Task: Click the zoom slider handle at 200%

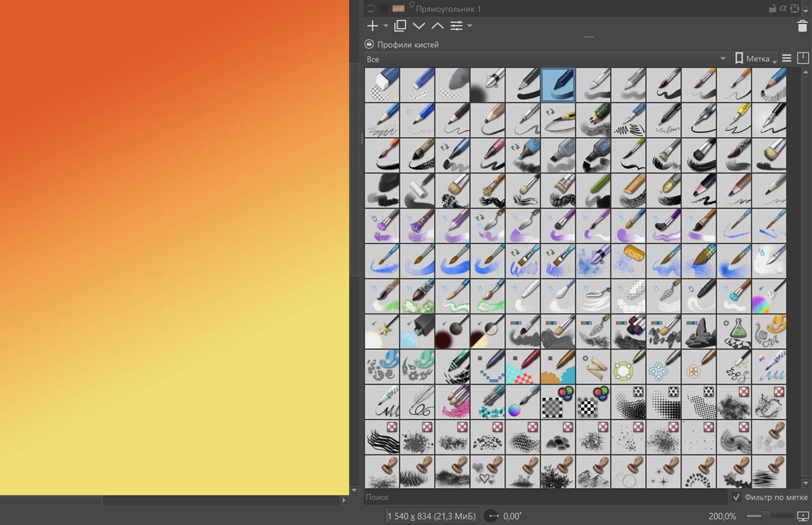Action: [x=766, y=516]
